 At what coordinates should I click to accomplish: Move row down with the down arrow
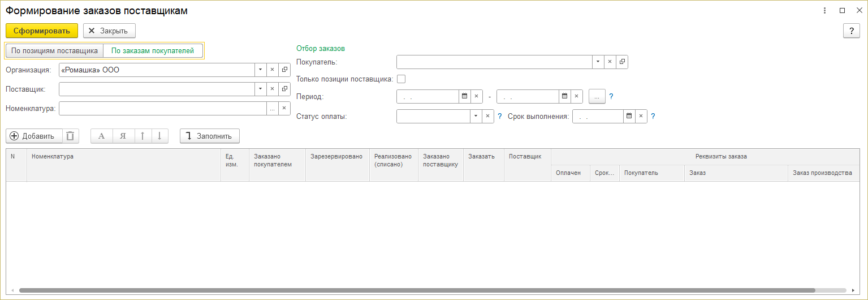coord(159,136)
